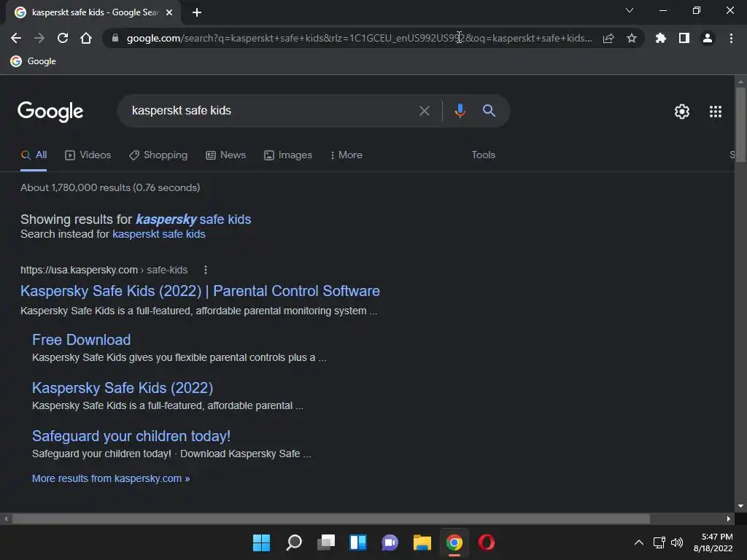Viewport: 747px width, 560px height.
Task: Click the vertical scrollbar down arrow
Action: click(x=740, y=506)
